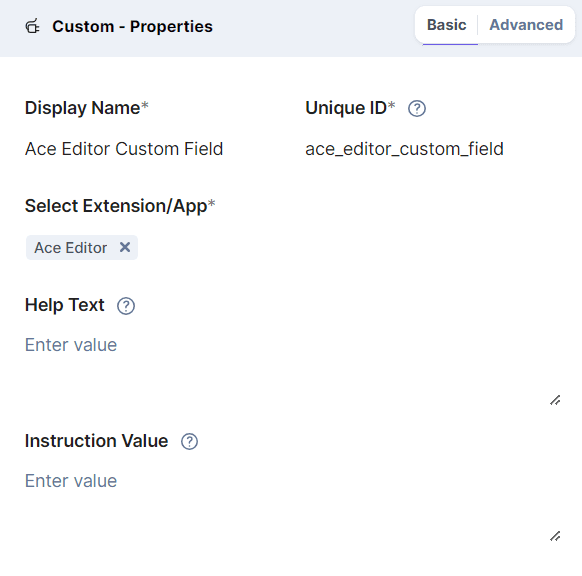Click the Select Extension/App label
This screenshot has height=576, width=582.
120,206
